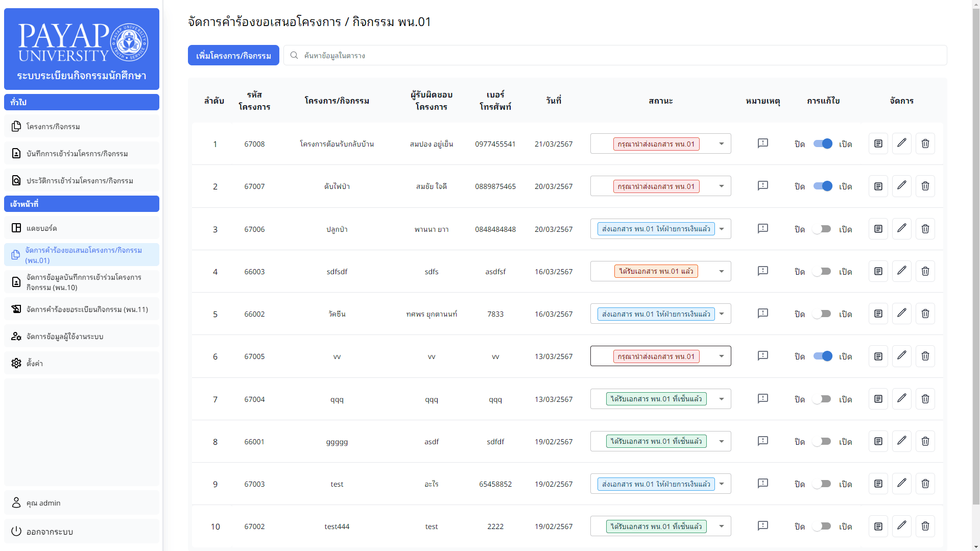Delete project 67004 with trash icon

tap(925, 399)
